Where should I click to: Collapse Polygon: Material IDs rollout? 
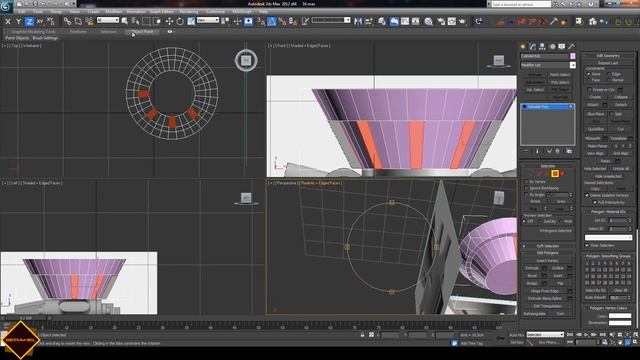click(x=608, y=212)
